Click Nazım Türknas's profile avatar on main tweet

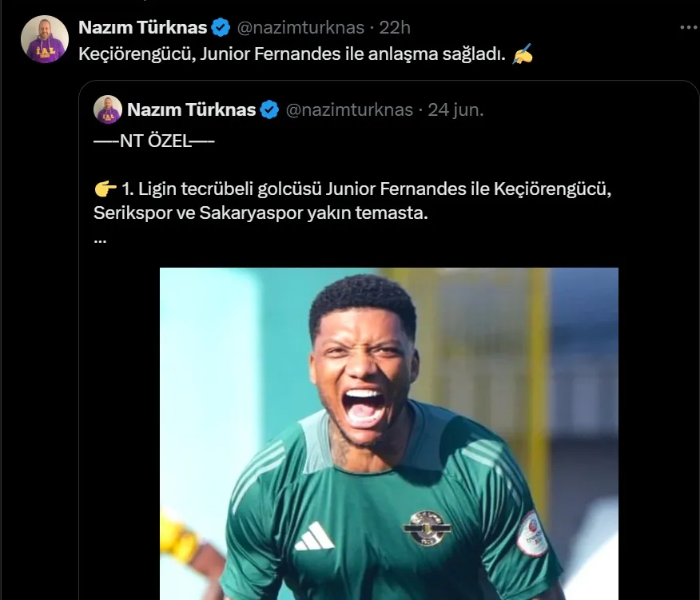(44, 39)
